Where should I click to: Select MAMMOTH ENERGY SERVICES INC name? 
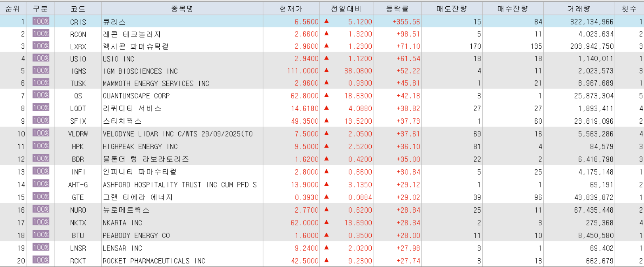click(156, 83)
